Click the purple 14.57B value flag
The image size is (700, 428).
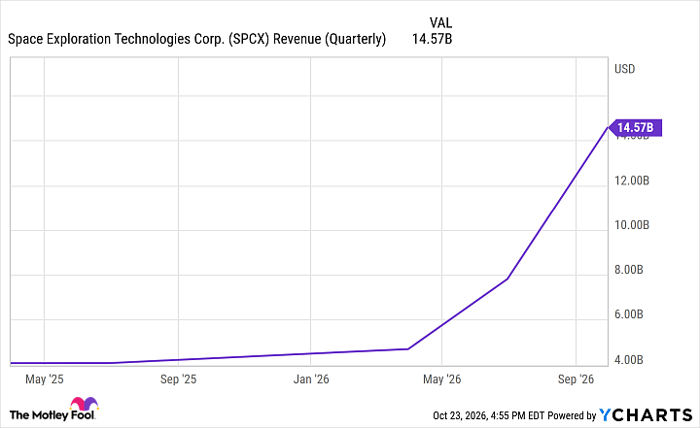[x=635, y=128]
